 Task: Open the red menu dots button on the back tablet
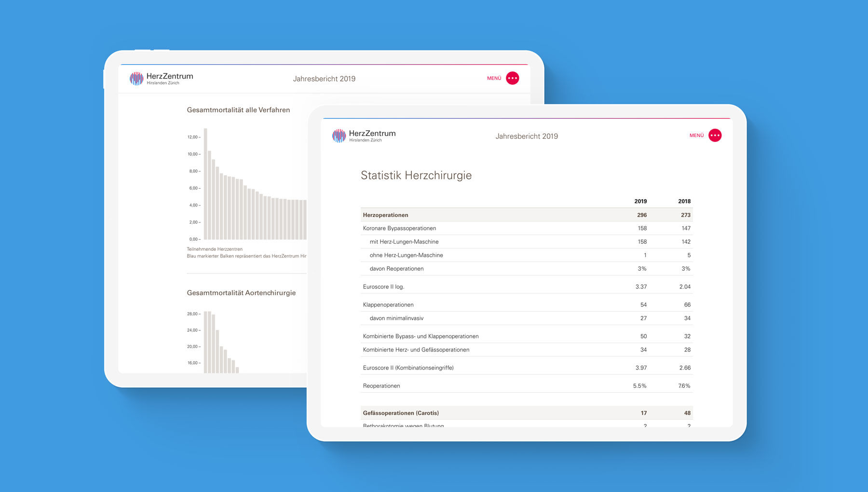tap(513, 78)
